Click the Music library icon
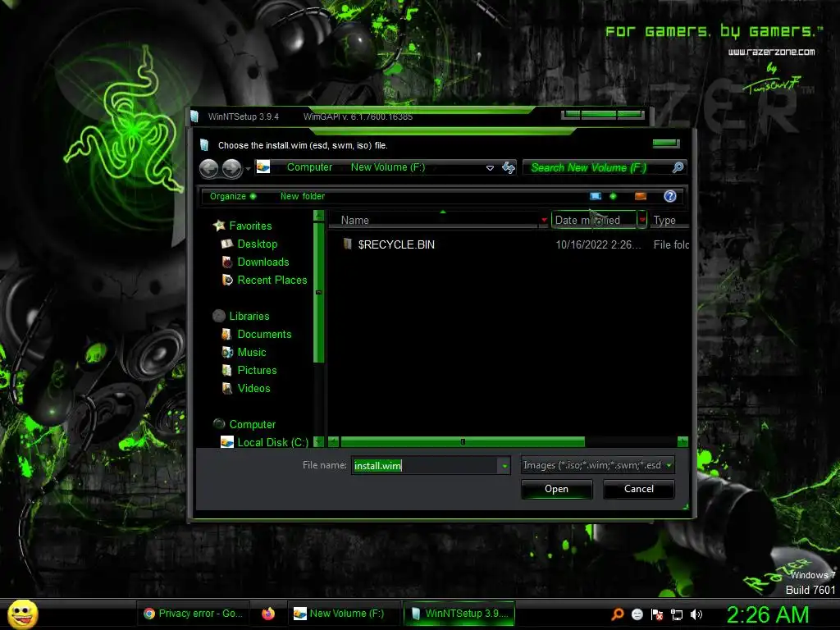The height and width of the screenshot is (630, 840). pyautogui.click(x=227, y=352)
